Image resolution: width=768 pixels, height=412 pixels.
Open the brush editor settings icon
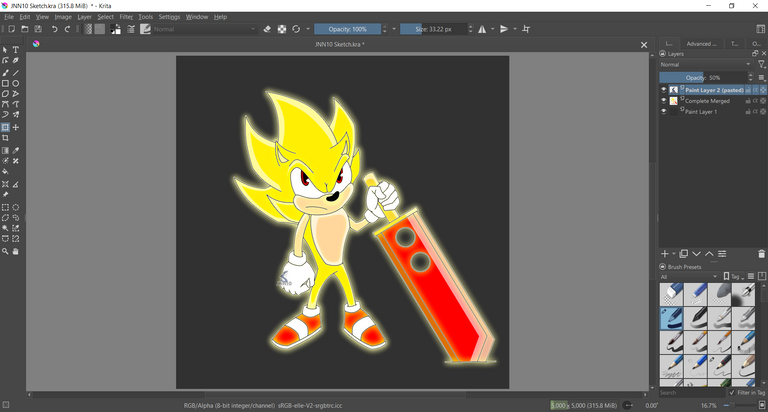point(131,29)
